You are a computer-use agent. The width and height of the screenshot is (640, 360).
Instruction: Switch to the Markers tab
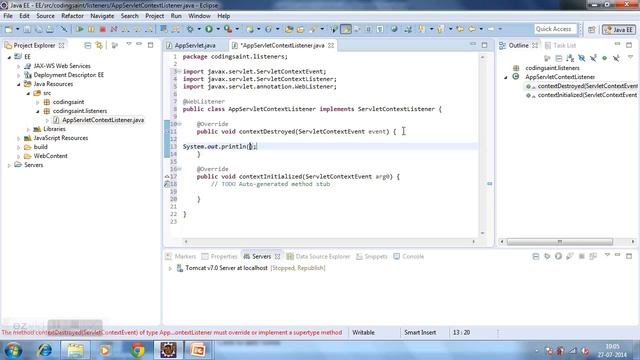pos(181,256)
